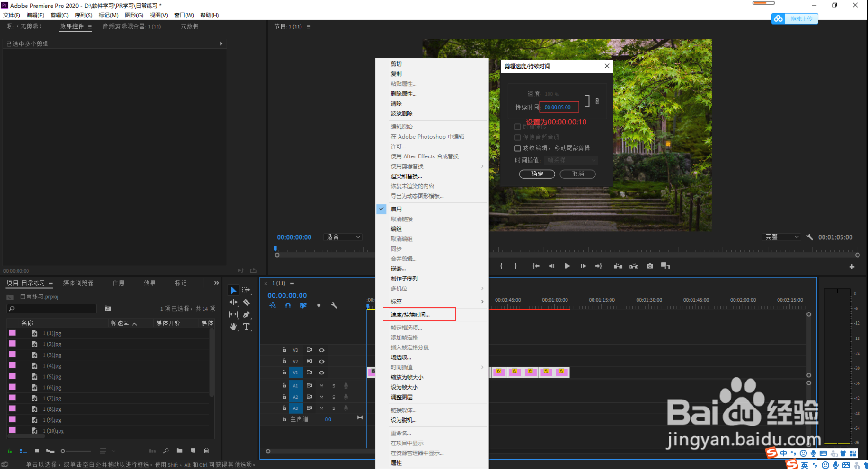Screen dimensions: 868x469
Task: Mute audio track A1
Action: click(322, 386)
